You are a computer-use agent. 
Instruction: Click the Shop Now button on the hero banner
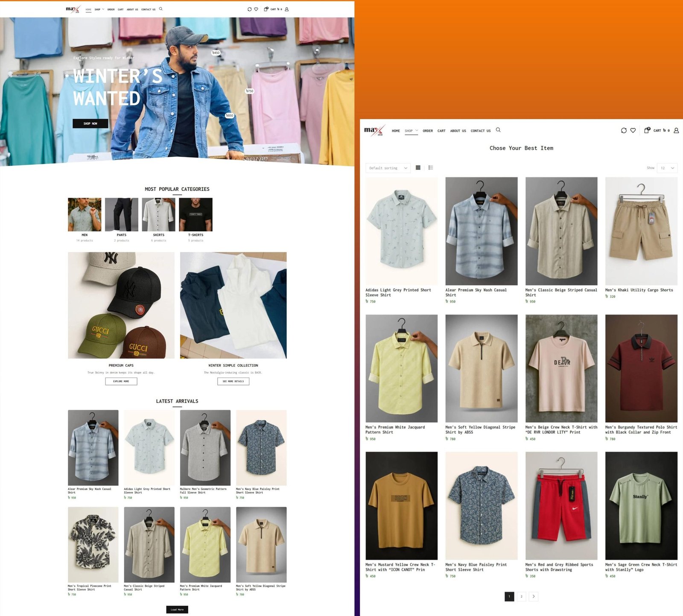(90, 123)
